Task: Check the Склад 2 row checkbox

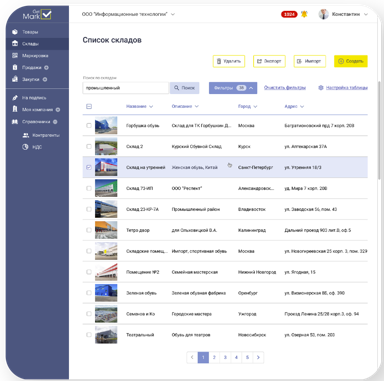Action: 89,146
